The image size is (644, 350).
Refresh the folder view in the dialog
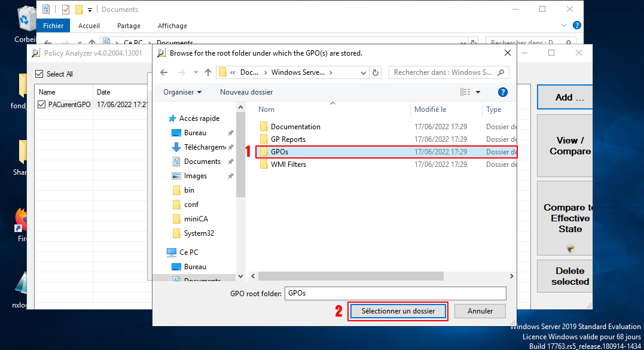click(x=376, y=72)
